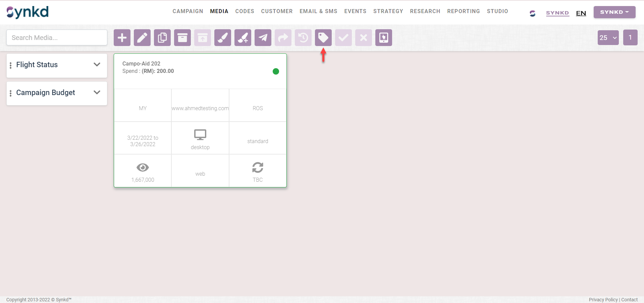Open the SYNKD user dropdown button
Image resolution: width=644 pixels, height=303 pixels.
(x=614, y=12)
